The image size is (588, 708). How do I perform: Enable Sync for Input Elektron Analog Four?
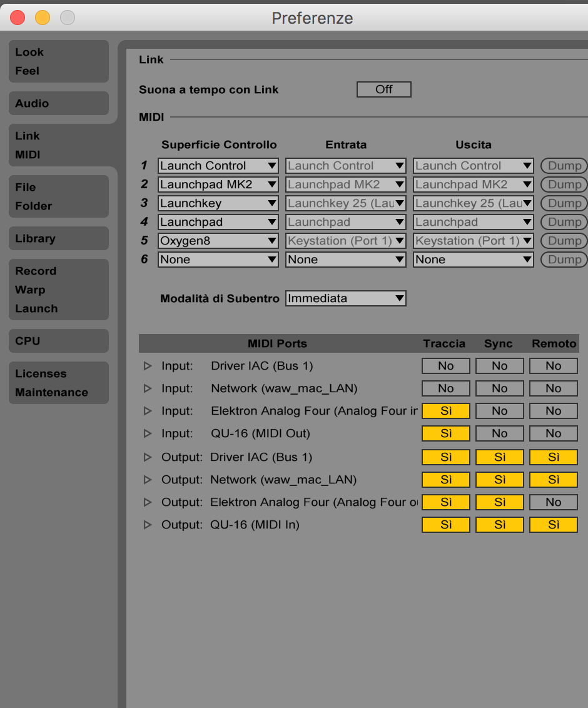499,411
